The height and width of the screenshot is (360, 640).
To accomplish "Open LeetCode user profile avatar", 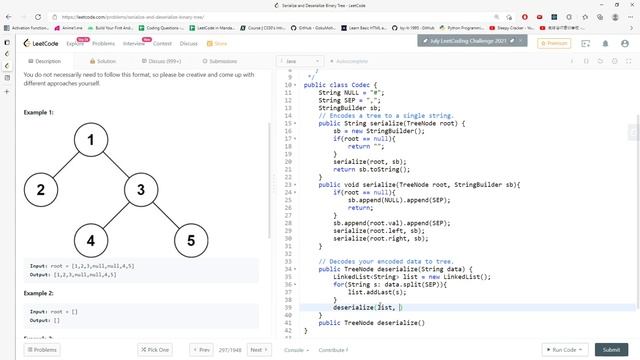I will 624,44.
